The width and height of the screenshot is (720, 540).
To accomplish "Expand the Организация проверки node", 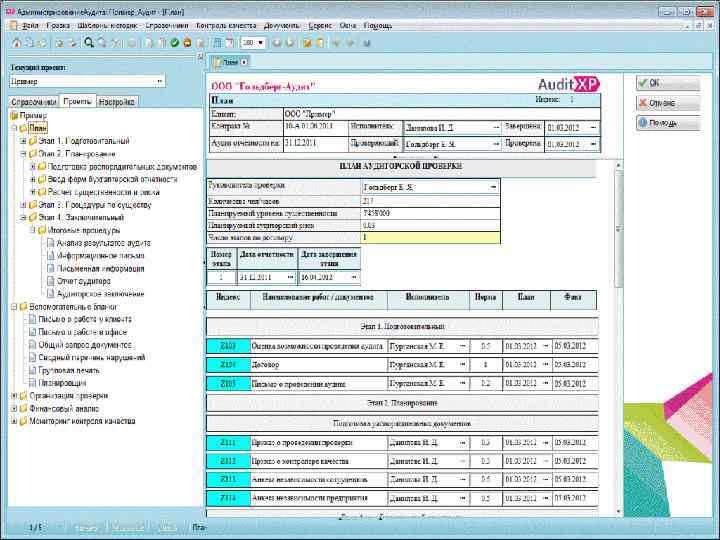I will click(14, 396).
